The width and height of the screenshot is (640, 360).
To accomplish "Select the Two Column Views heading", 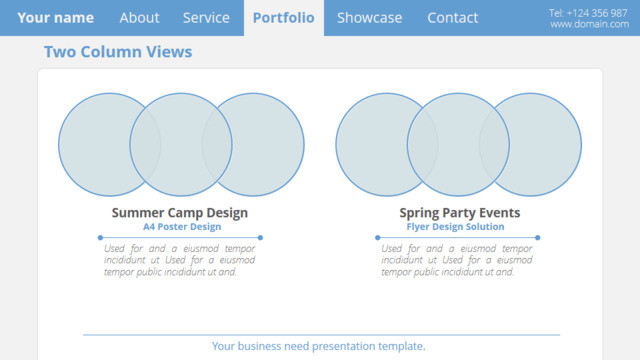I will click(x=118, y=52).
